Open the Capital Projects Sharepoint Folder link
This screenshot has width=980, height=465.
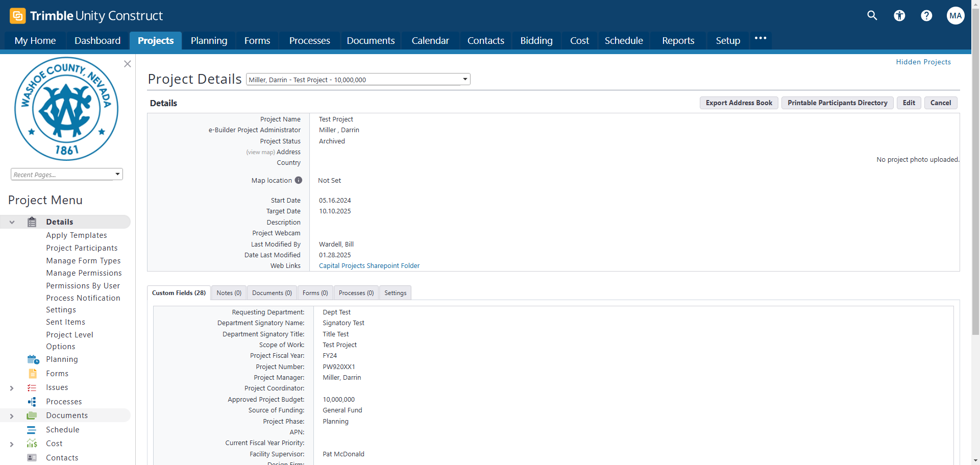pyautogui.click(x=369, y=266)
